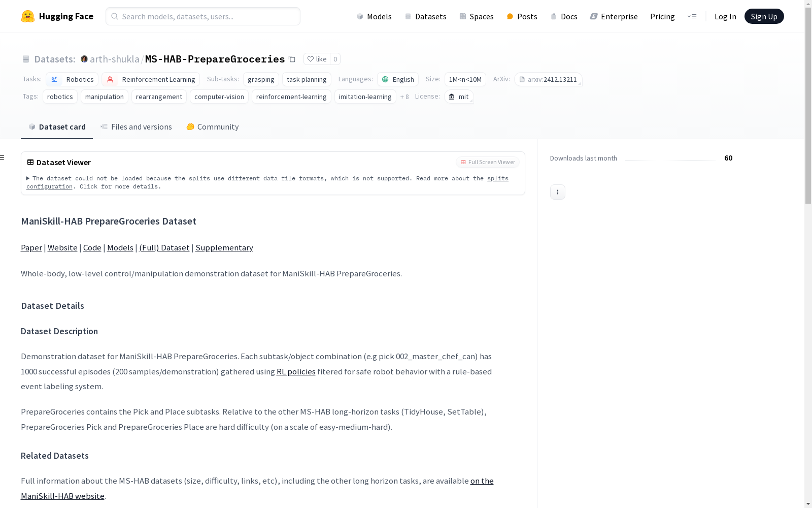Select the task-planning sub-task tag
Image resolution: width=812 pixels, height=508 pixels.
pos(307,79)
